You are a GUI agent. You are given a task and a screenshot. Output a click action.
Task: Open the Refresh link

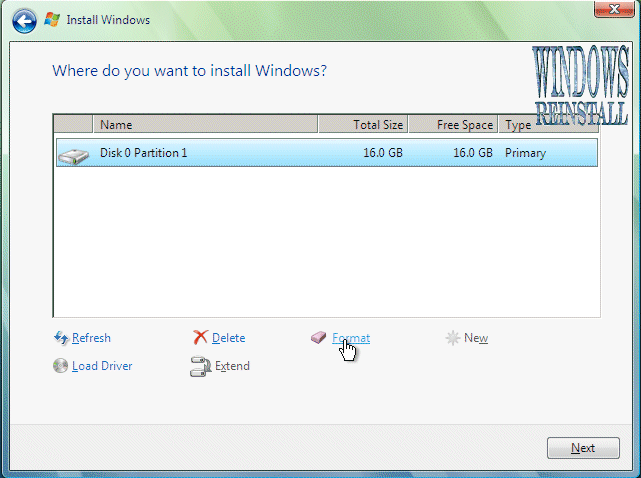tap(91, 338)
